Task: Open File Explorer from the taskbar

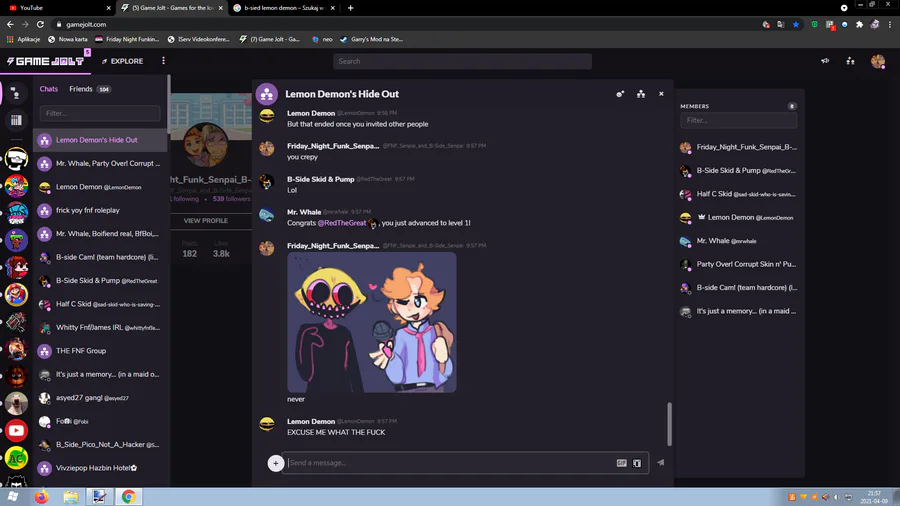Action: coord(71,497)
